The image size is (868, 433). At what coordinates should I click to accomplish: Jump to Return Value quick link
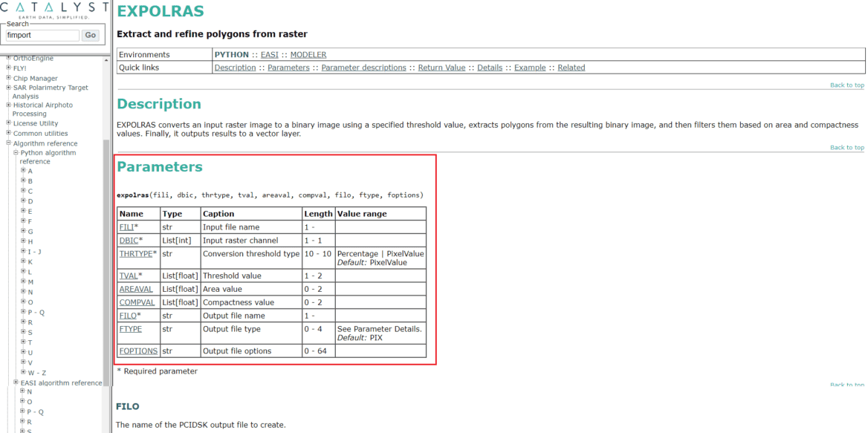click(x=441, y=68)
